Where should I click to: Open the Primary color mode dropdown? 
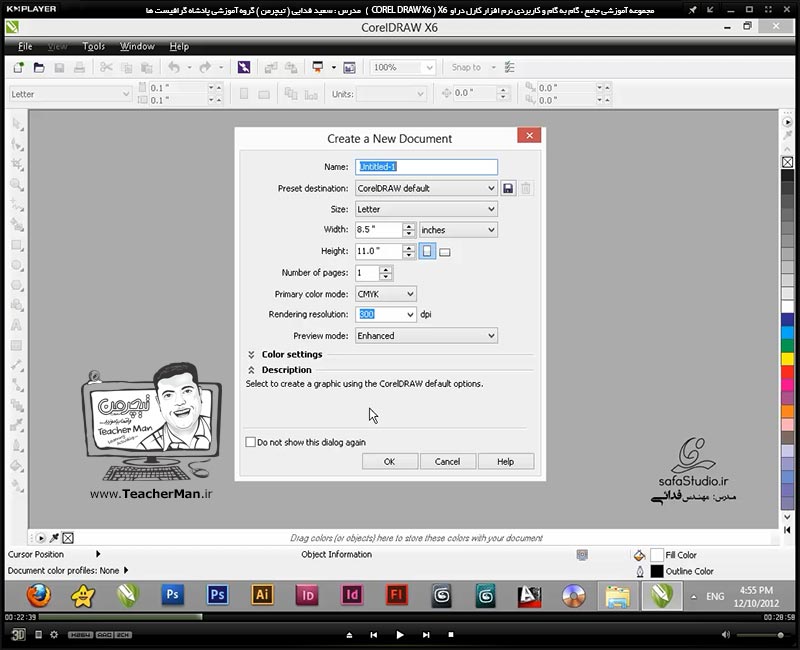click(386, 294)
